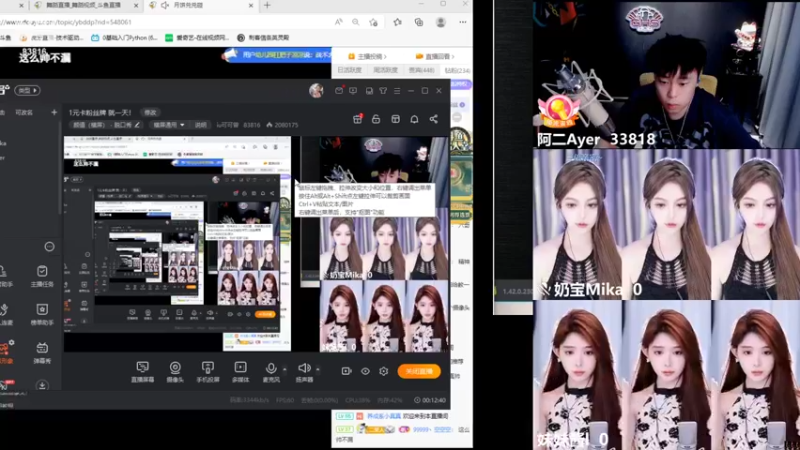Open the browser read aloud icon
The height and width of the screenshot is (450, 800).
[339, 22]
